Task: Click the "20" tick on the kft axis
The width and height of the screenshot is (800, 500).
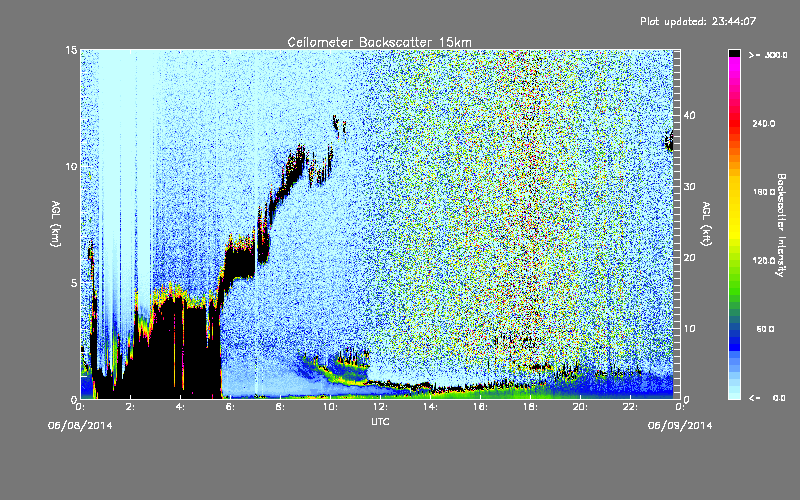Action: point(689,258)
